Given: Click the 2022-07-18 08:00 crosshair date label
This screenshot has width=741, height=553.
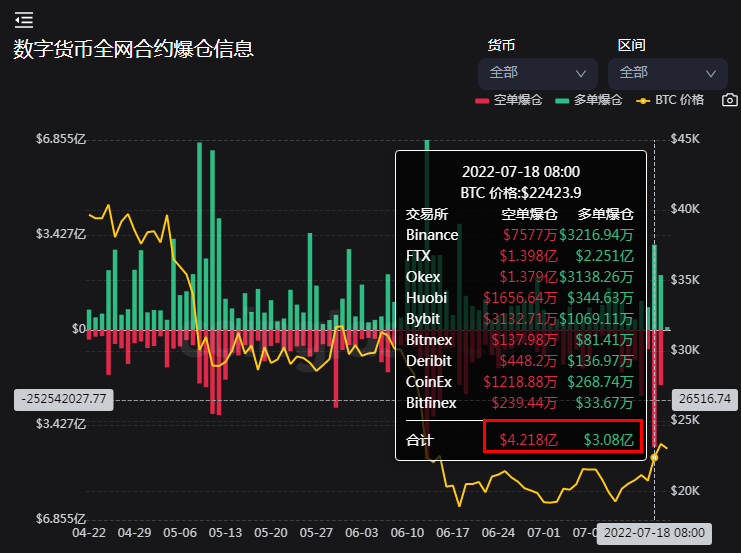Looking at the screenshot, I should [x=655, y=533].
